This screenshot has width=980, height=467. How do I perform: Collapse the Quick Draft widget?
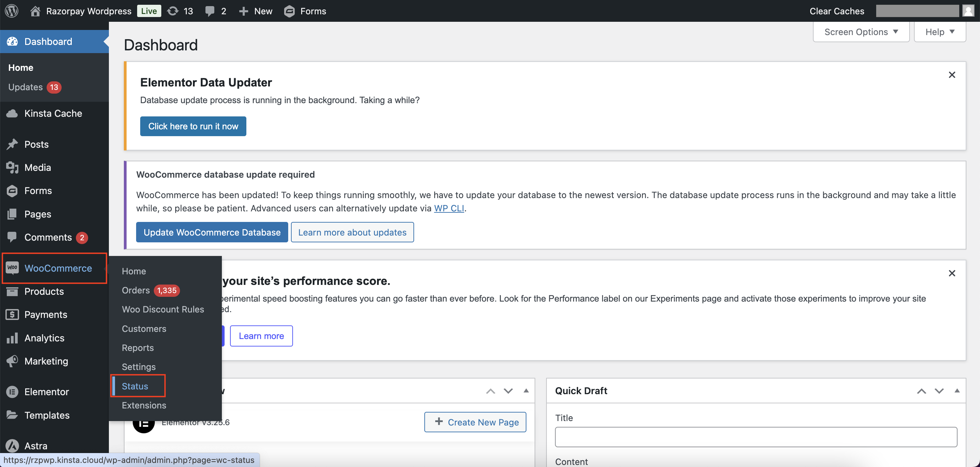point(957,390)
